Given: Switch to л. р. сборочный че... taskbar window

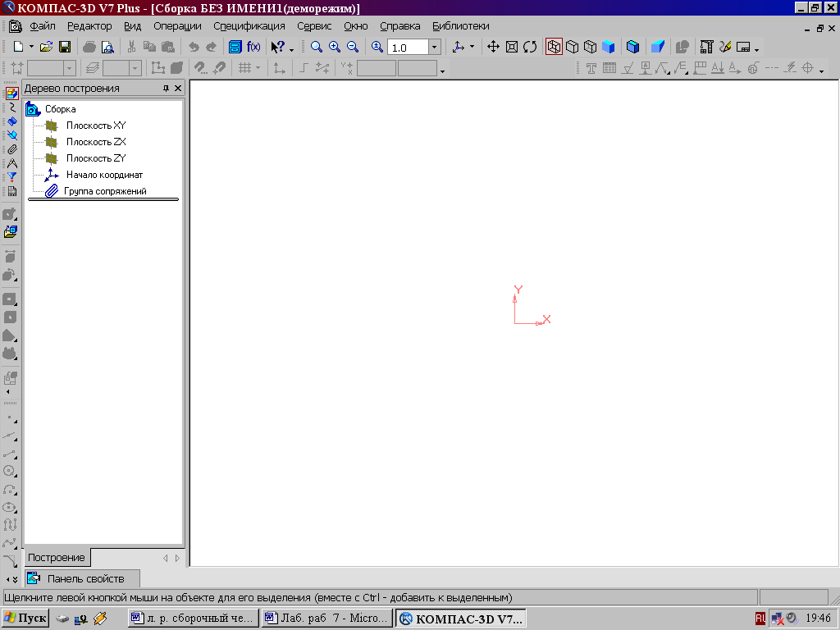Looking at the screenshot, I should 194,619.
